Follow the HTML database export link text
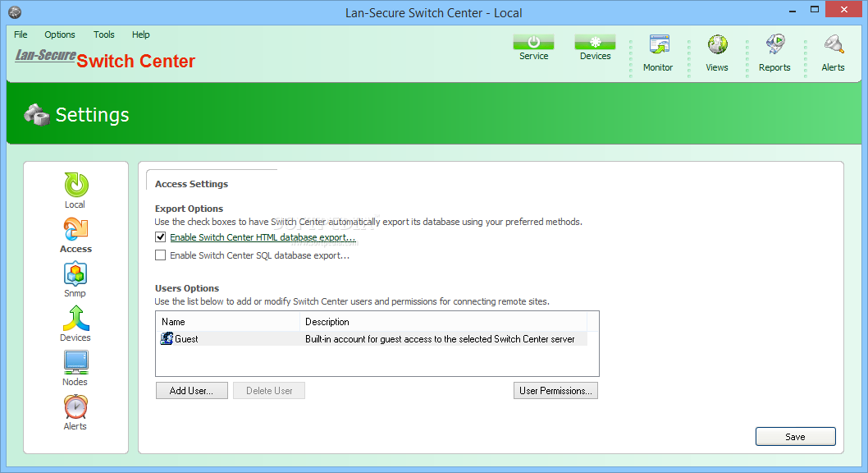The height and width of the screenshot is (473, 868). coord(263,237)
